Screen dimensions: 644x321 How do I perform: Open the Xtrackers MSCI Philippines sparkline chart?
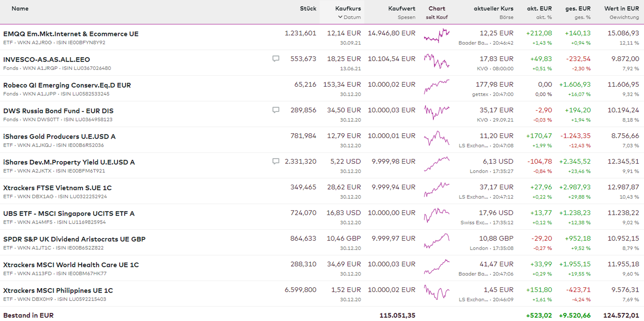[x=437, y=292]
